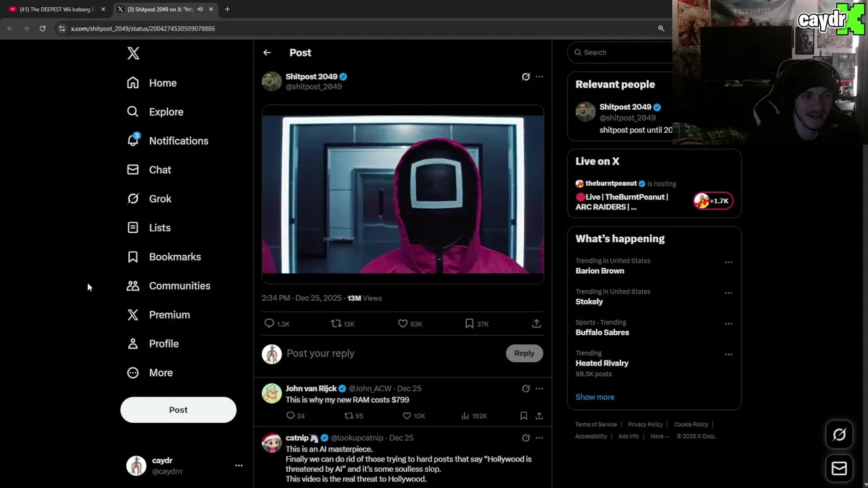The width and height of the screenshot is (868, 488).
Task: Open Bookmarks in the sidebar
Action: tap(164, 257)
